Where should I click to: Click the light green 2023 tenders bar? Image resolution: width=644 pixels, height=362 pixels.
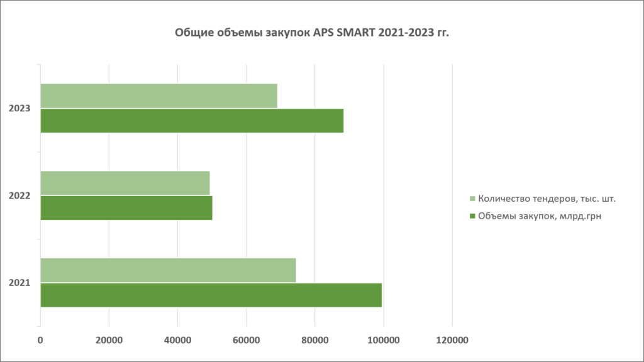tap(158, 96)
